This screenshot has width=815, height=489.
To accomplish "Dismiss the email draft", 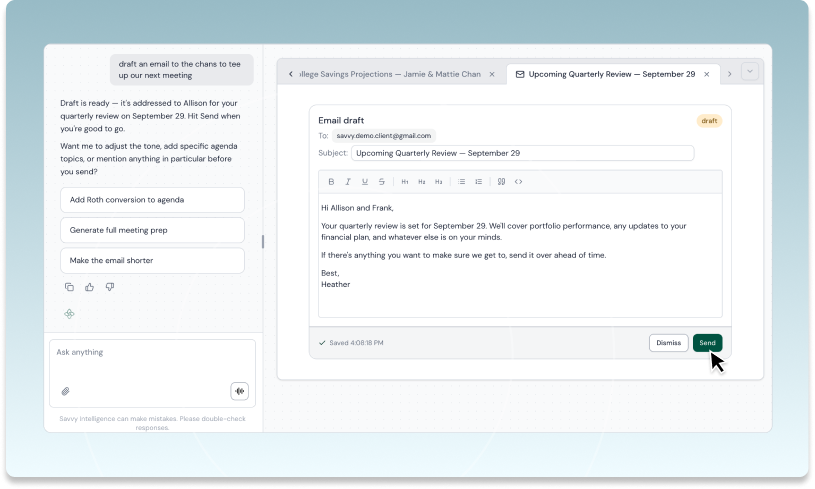I will (x=668, y=343).
